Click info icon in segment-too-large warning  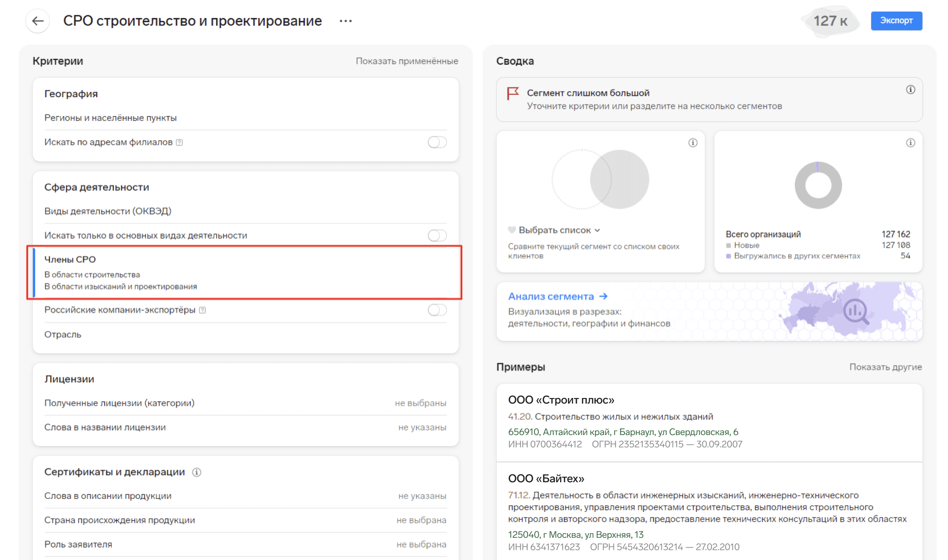910,90
